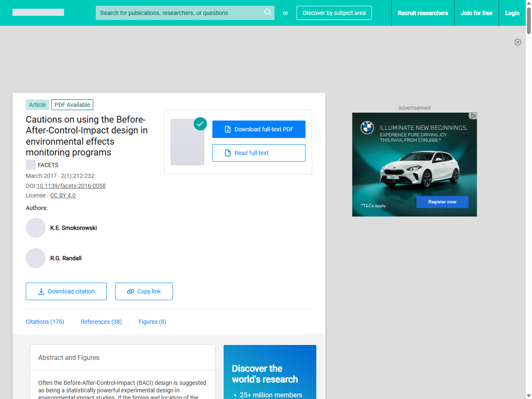The height and width of the screenshot is (399, 532).
Task: View author R.G. Randall's profile
Action: (66, 258)
